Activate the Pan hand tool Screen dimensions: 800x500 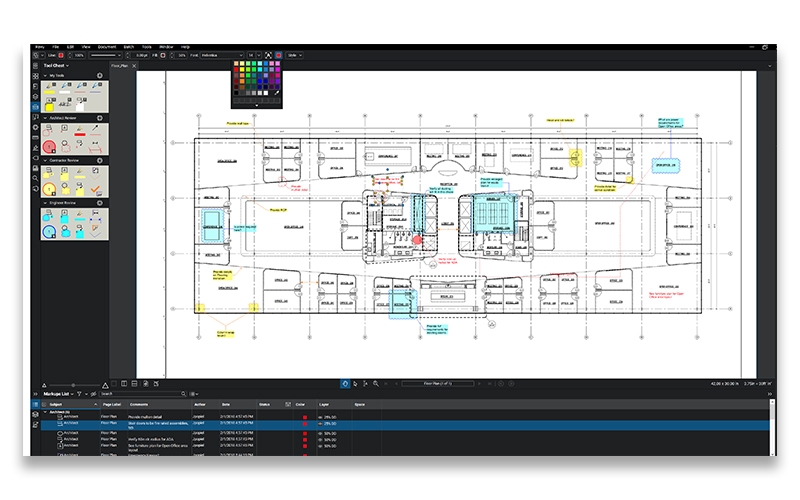(345, 384)
